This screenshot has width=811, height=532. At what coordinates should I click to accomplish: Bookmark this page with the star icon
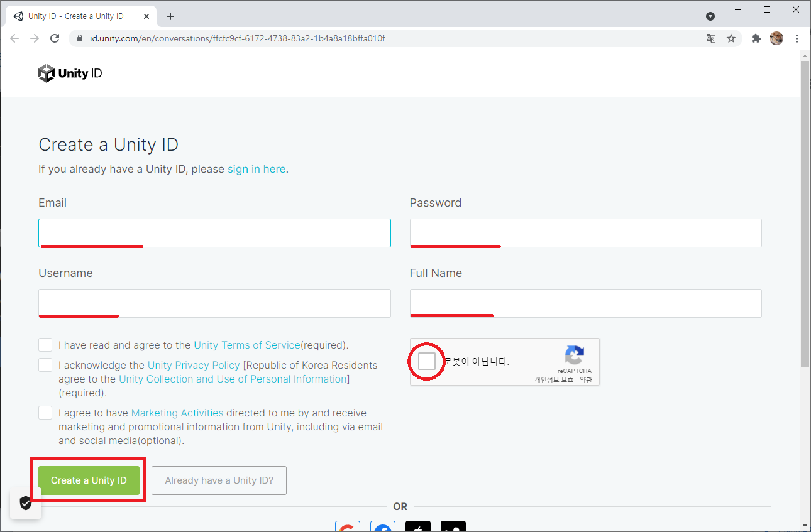point(731,38)
